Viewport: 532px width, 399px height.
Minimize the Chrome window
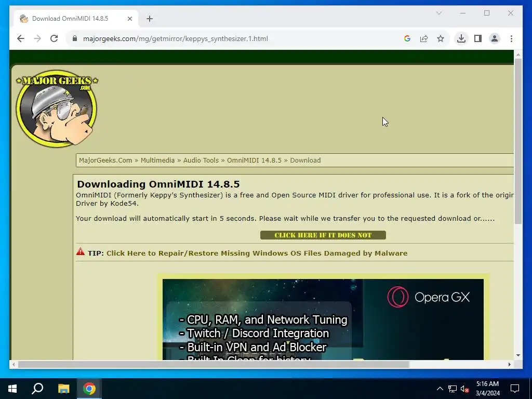click(463, 13)
